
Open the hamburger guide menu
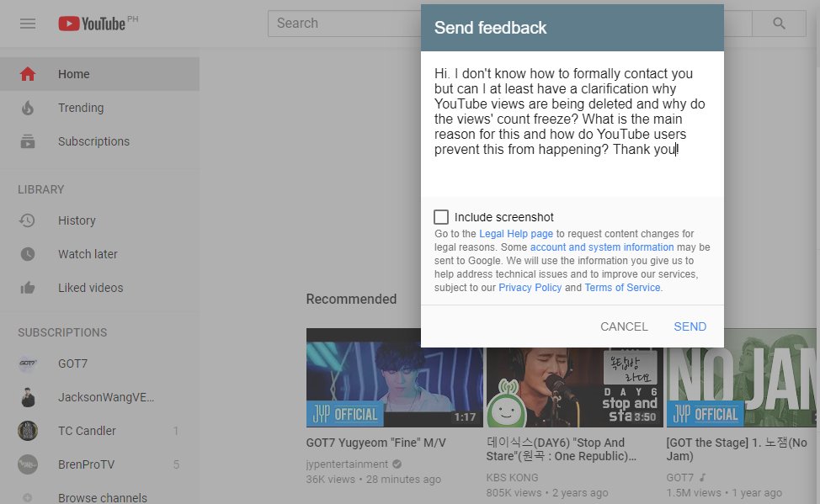tap(28, 24)
